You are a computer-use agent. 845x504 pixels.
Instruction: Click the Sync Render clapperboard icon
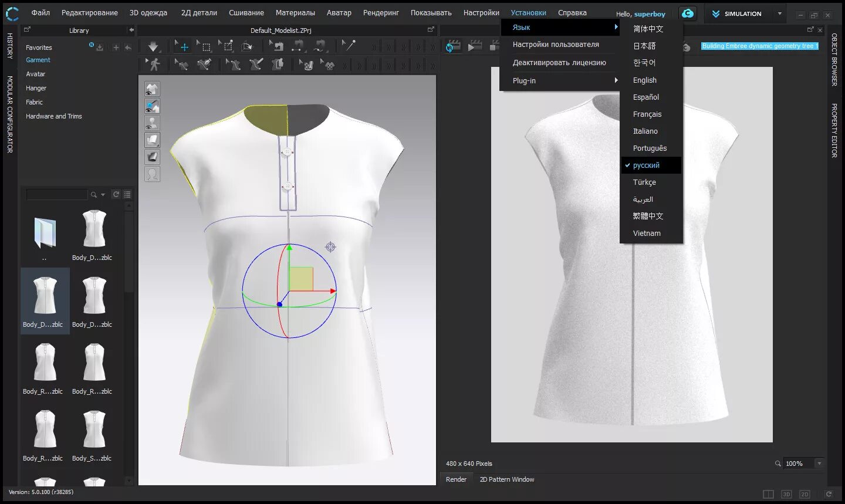pyautogui.click(x=453, y=46)
